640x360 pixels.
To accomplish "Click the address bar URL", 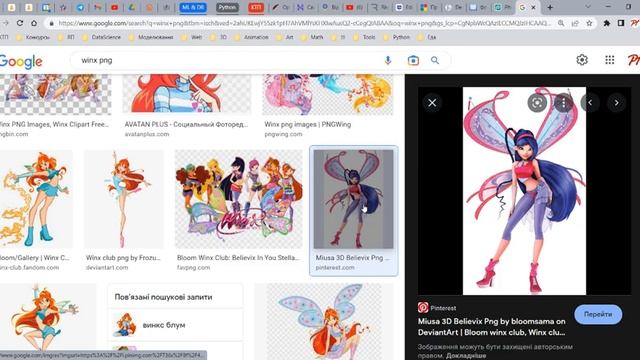I will (x=304, y=23).
